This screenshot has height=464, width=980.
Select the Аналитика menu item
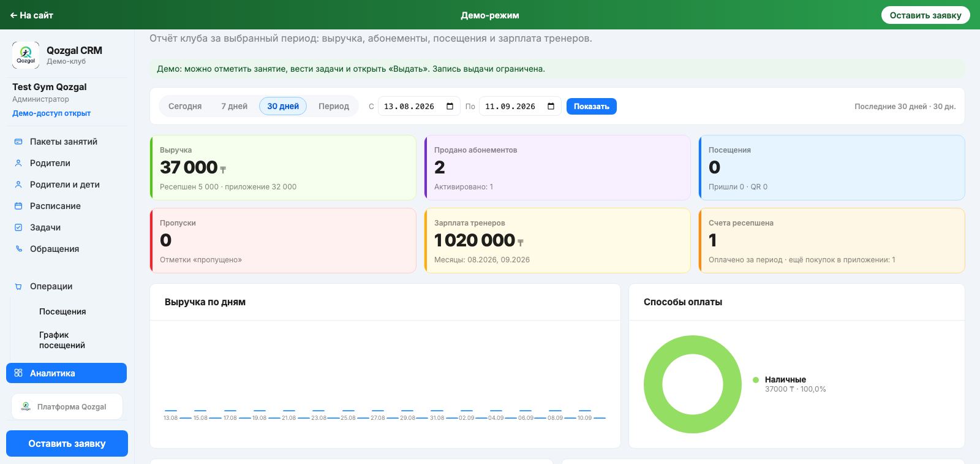[66, 373]
